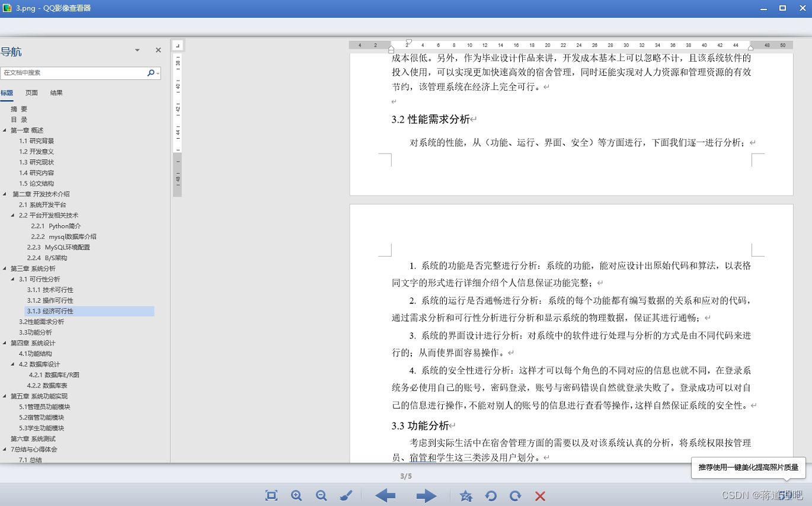The width and height of the screenshot is (812, 506).
Task: Click the magnifier search icon in navigation
Action: (x=151, y=73)
